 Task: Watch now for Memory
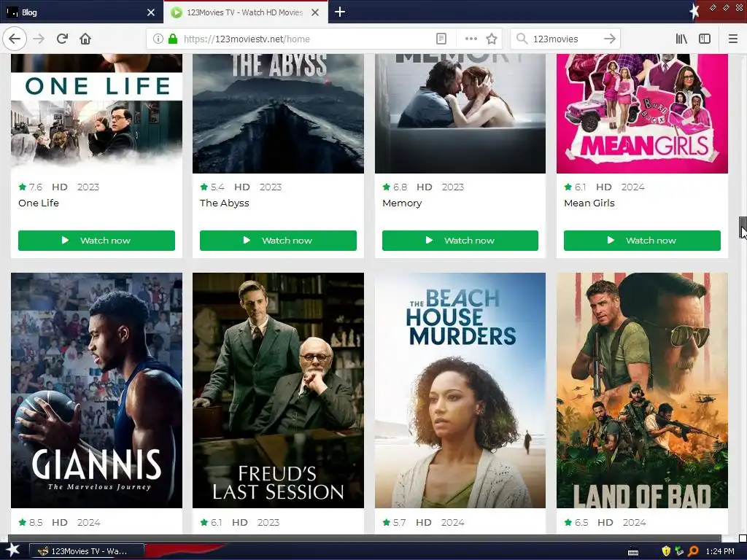coord(460,241)
